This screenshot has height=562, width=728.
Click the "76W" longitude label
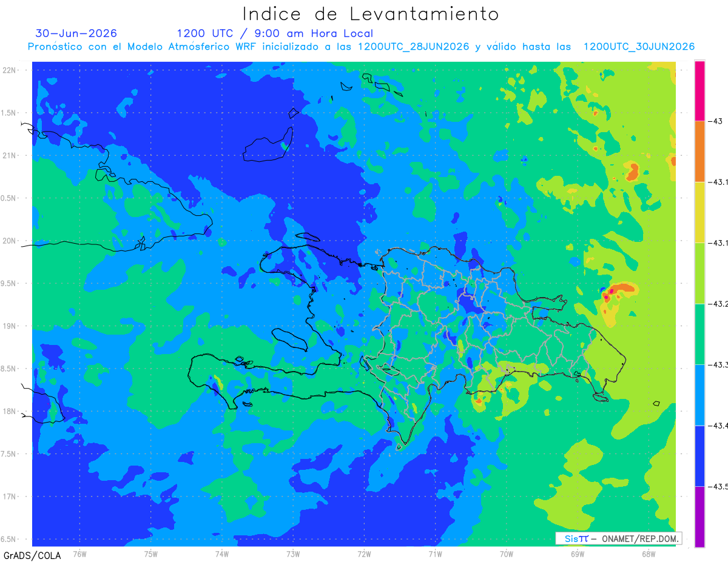(x=79, y=554)
